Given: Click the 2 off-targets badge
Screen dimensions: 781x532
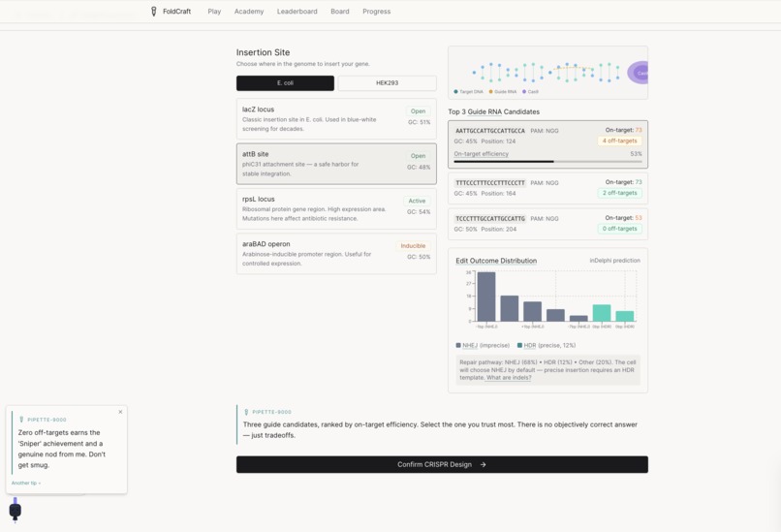Looking at the screenshot, I should 619,193.
